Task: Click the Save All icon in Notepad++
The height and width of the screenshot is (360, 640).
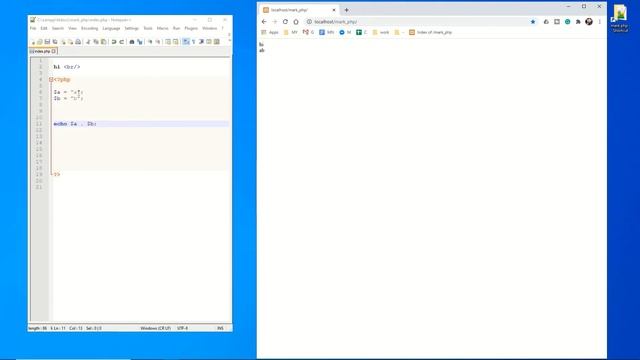Action: point(55,42)
